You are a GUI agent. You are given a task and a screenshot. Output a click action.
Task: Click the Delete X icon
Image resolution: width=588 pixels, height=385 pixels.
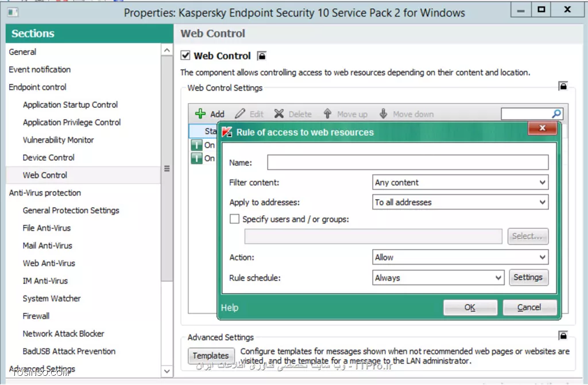click(278, 114)
